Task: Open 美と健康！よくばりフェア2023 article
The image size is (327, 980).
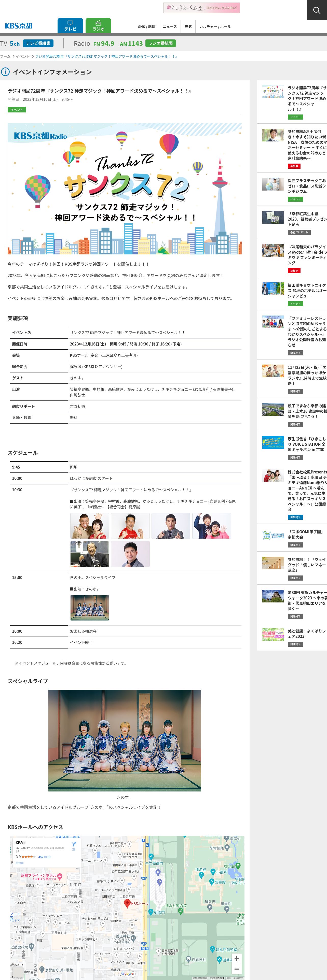Action: [292, 637]
